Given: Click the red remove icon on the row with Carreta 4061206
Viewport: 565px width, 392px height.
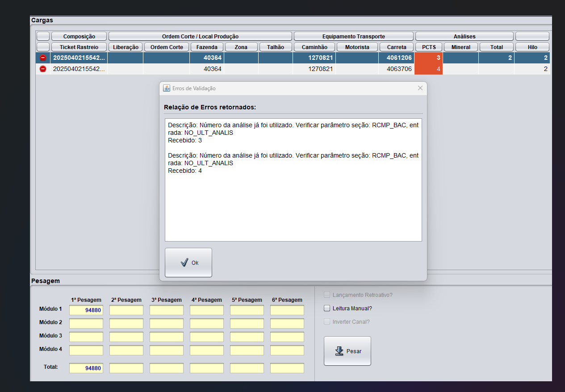Looking at the screenshot, I should pos(43,58).
